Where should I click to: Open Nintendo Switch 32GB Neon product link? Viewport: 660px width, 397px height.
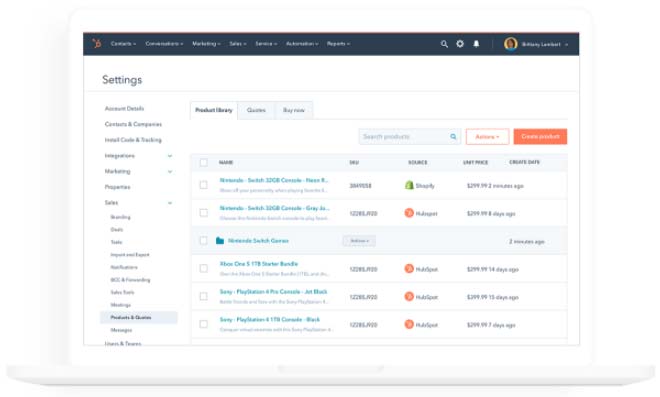tap(274, 180)
